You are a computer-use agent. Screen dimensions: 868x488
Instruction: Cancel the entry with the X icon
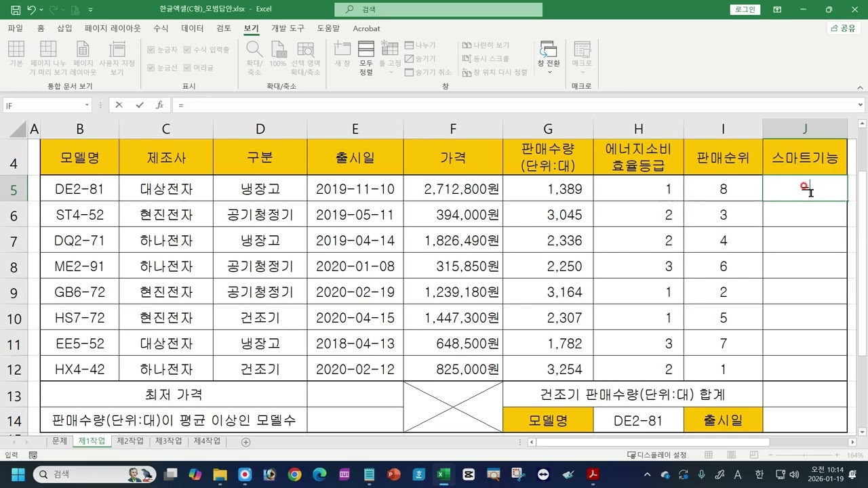[x=119, y=105]
